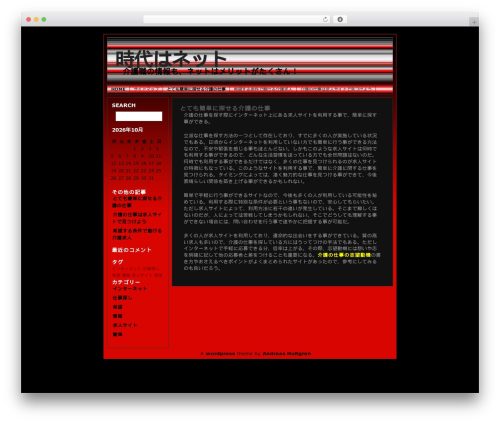500x423 pixels.
Task: Open the 介護の仕事は求人サイトで見つけよう nav item
Action: point(336,89)
